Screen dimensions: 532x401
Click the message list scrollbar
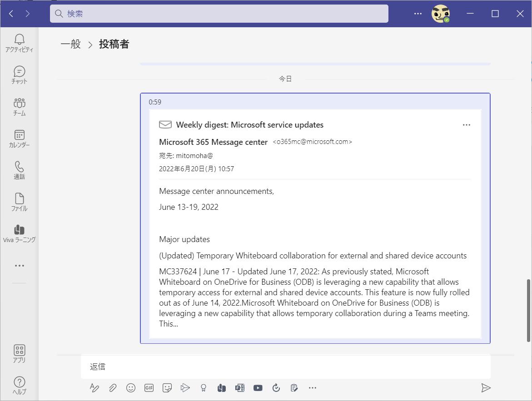pyautogui.click(x=528, y=311)
